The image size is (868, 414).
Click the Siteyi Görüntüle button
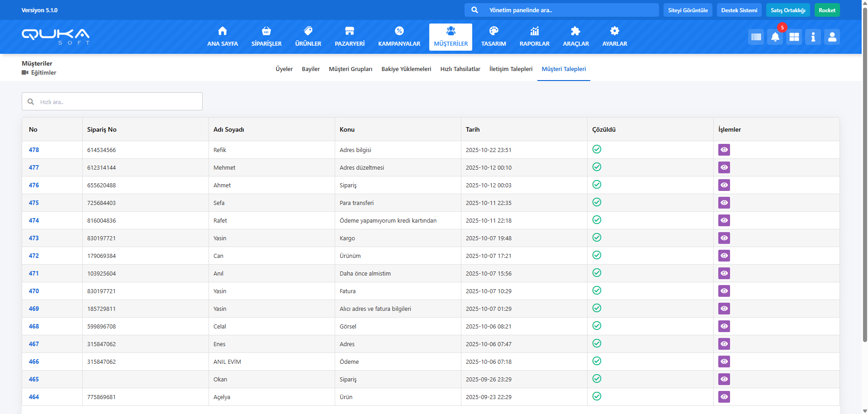[688, 10]
